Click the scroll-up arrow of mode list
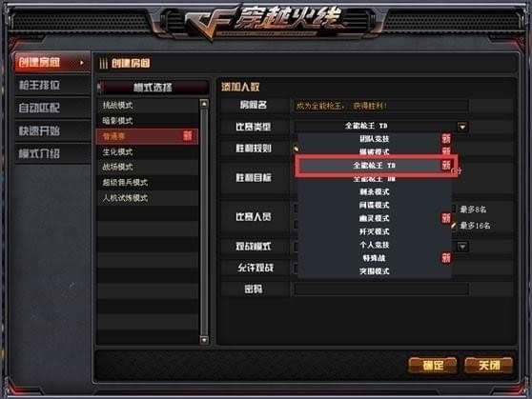The image size is (532, 399). [x=204, y=104]
